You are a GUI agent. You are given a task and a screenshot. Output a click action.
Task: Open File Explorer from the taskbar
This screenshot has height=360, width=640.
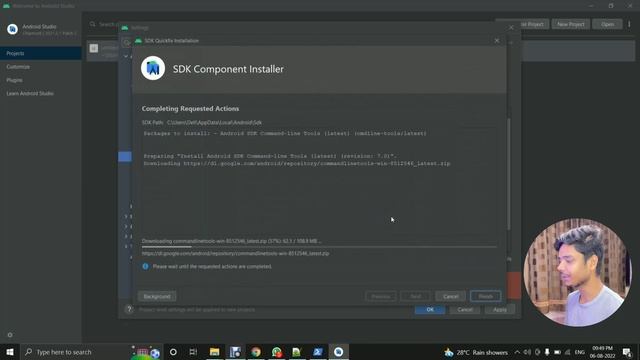(214, 352)
